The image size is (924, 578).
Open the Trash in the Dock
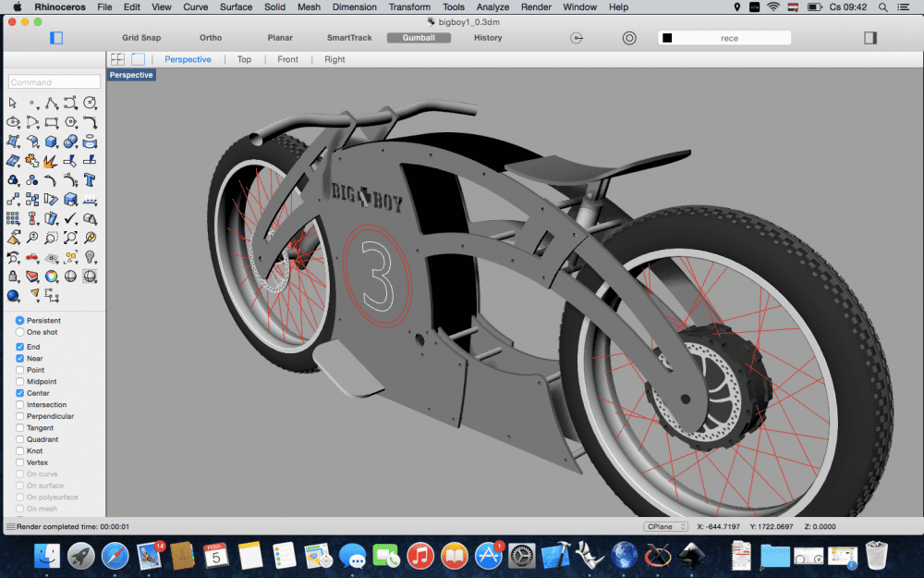click(x=876, y=556)
